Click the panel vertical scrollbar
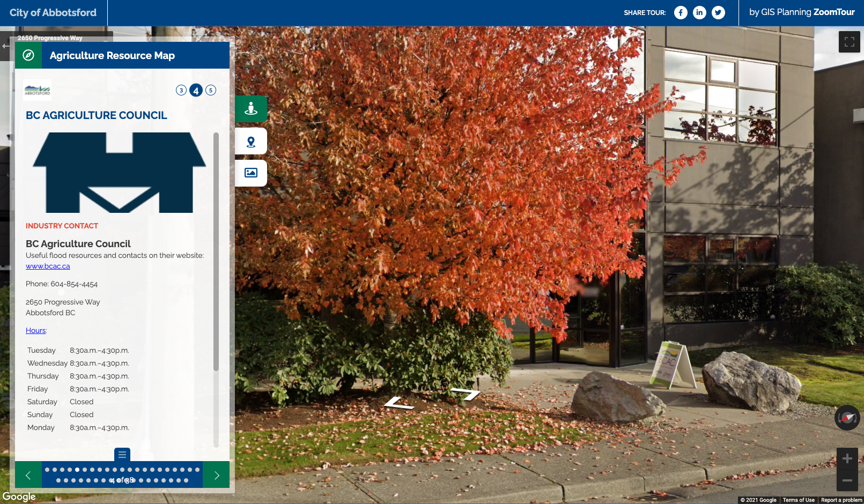Screen dimensions: 864x504 (216, 251)
